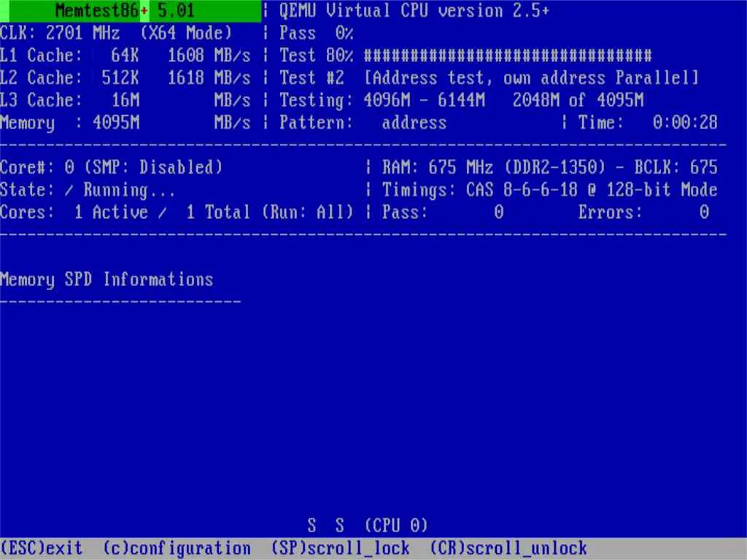The width and height of the screenshot is (747, 560).
Task: Click the QEMU Virtual CPU version 2.5+ text
Action: pyautogui.click(x=414, y=10)
